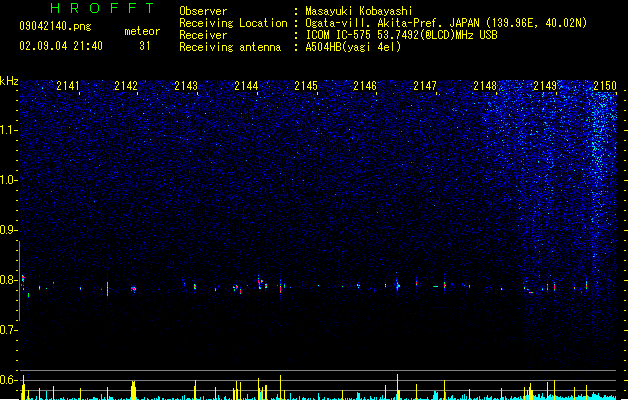The width and height of the screenshot is (629, 400).
Task: Click the 2141 time marker
Action: tap(68, 86)
